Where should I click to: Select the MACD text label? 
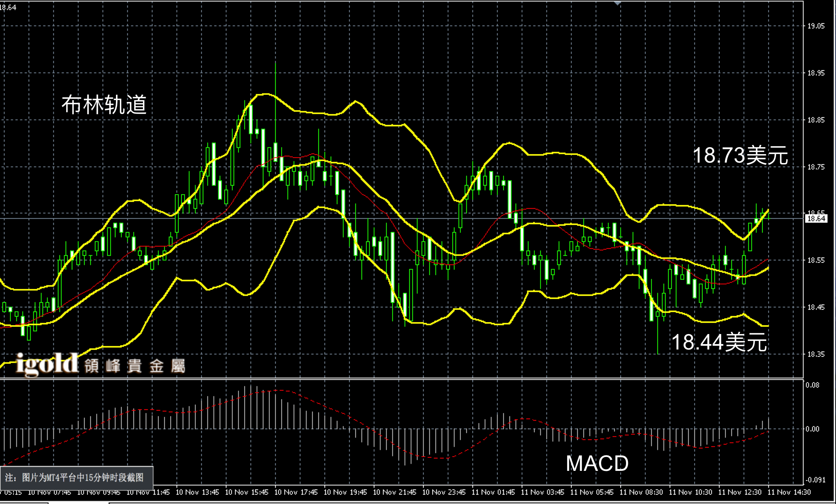597,464
